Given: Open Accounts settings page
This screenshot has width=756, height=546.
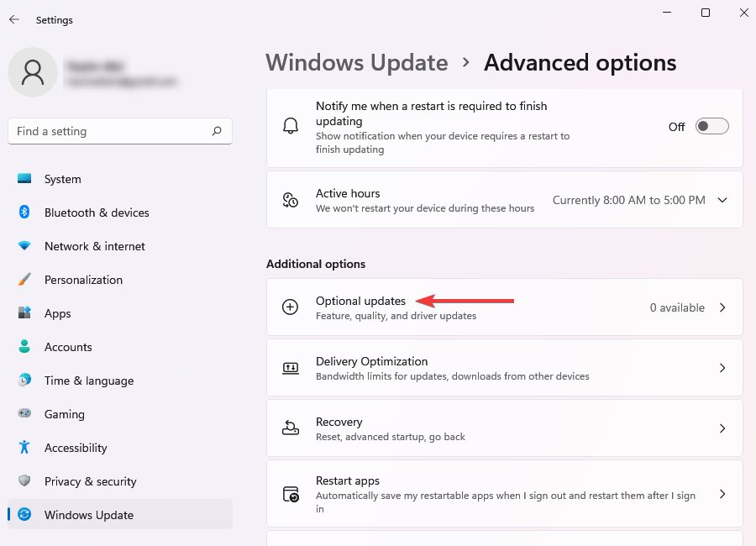Looking at the screenshot, I should coord(120,347).
